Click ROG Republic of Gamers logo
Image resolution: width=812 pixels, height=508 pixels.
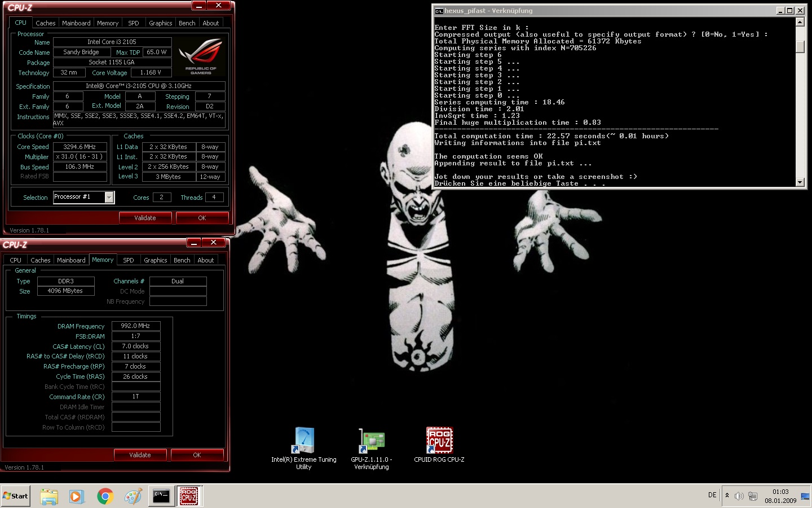coord(200,56)
